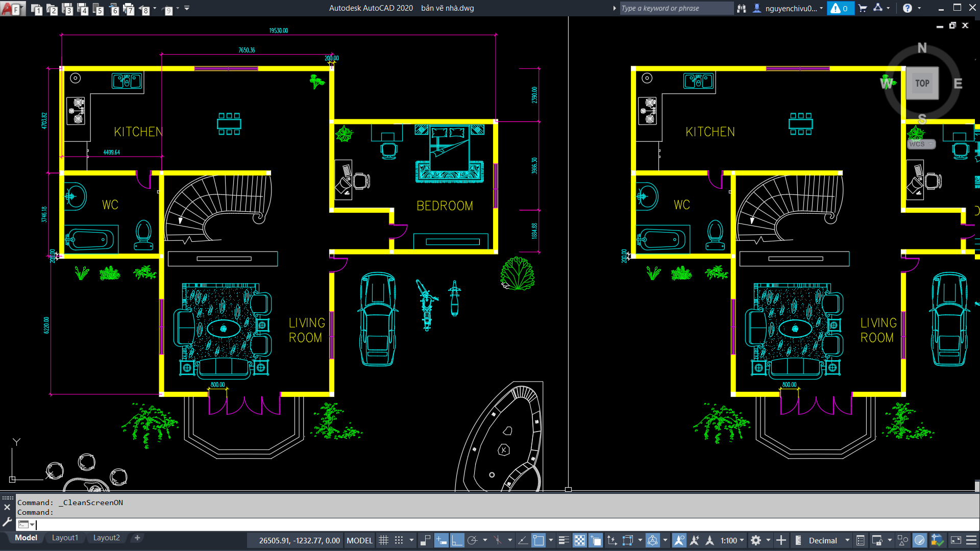Image resolution: width=980 pixels, height=551 pixels.
Task: Click the Plot printer icon in quick access toolbar
Action: coord(129,8)
